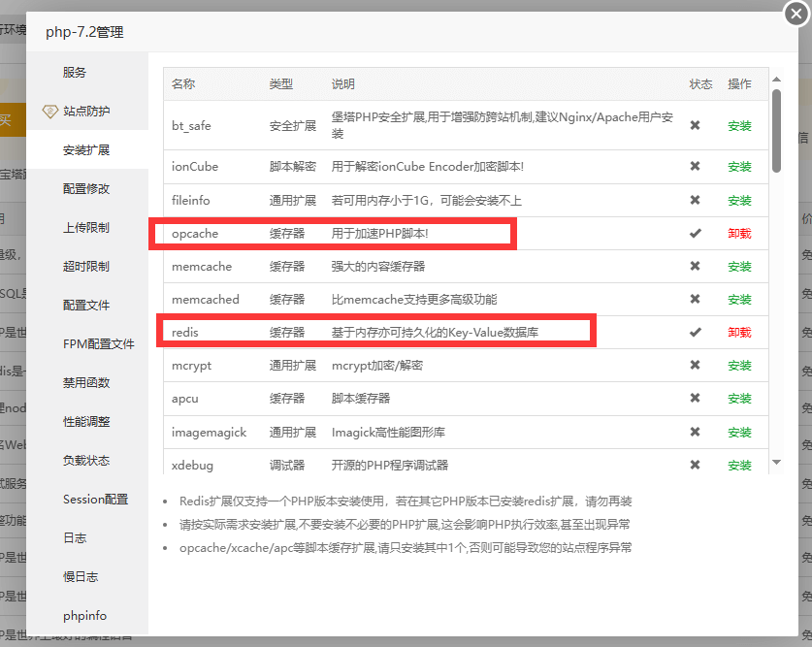Screen dimensions: 812x647
Task: Click the checkmark status icon on redis row
Action: tap(696, 332)
